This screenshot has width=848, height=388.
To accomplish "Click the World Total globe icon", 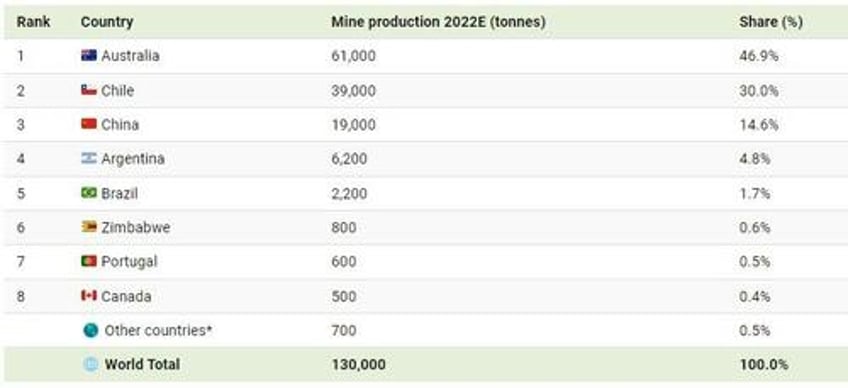I will [x=91, y=364].
